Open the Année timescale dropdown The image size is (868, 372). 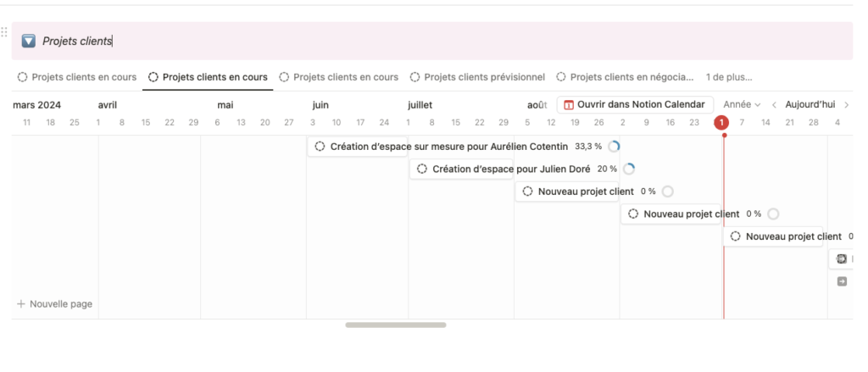coord(742,104)
